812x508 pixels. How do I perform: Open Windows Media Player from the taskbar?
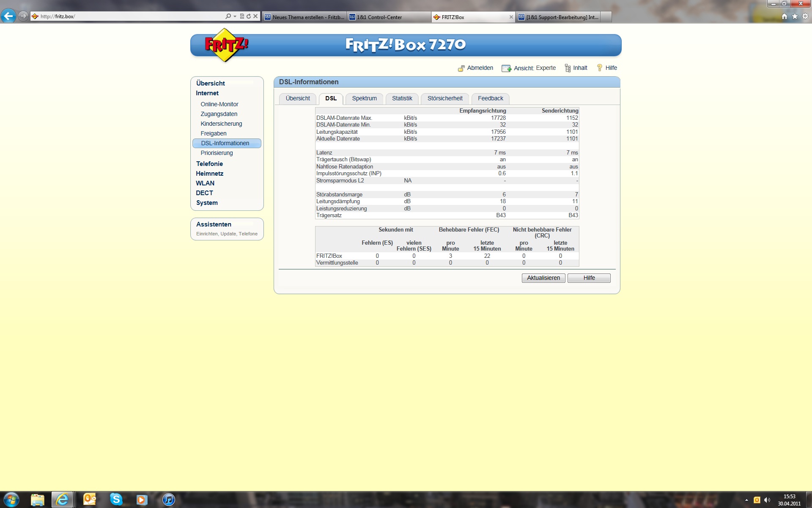[142, 500]
